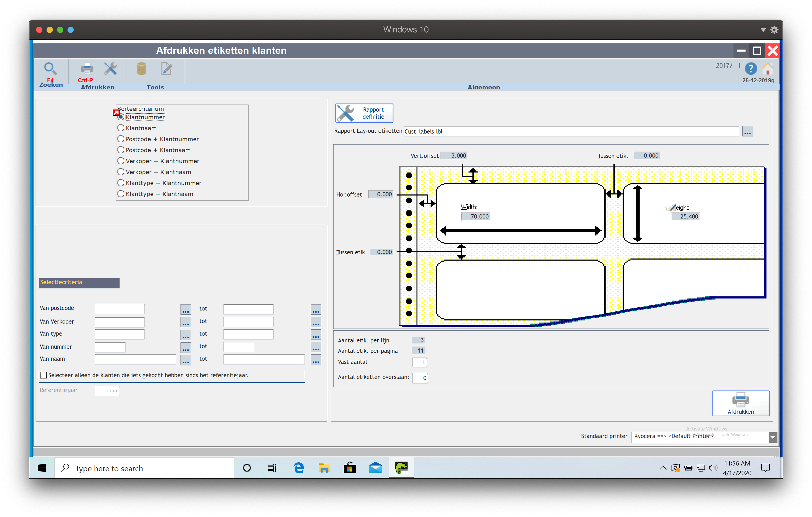The height and width of the screenshot is (517, 812).
Task: Click the database cylinder Tools icon
Action: (141, 69)
